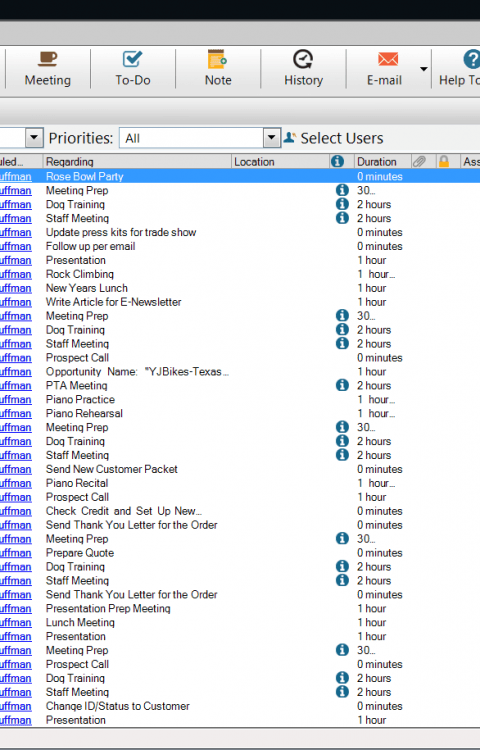
Task: Open Help Topics question mark icon
Action: pyautogui.click(x=471, y=60)
